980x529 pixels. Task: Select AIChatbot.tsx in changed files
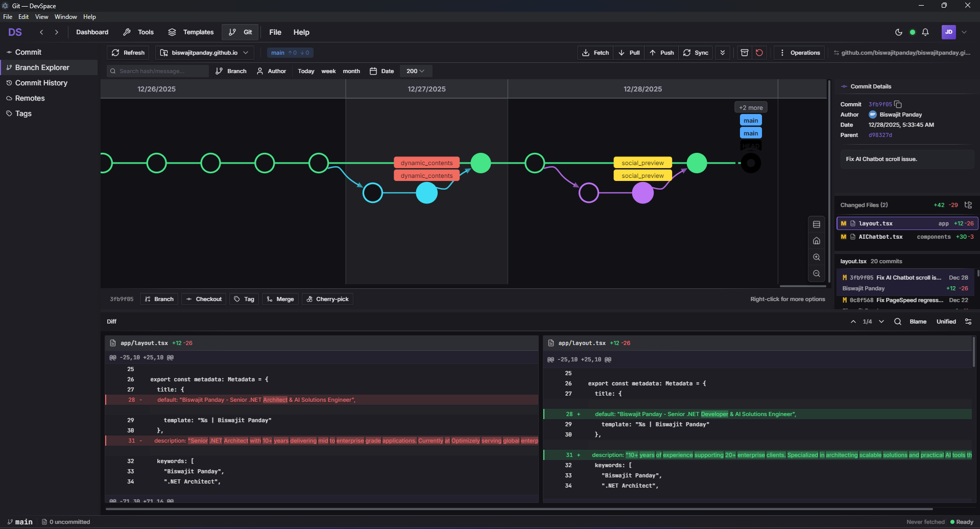[x=907, y=237]
